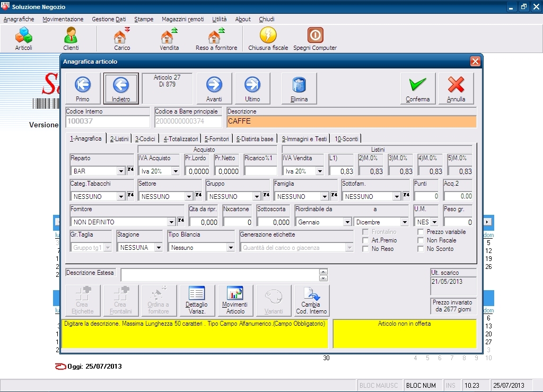Viewport: 543px width, 392px height.
Task: Cancel edits with red Annulla cross
Action: pyautogui.click(x=456, y=88)
